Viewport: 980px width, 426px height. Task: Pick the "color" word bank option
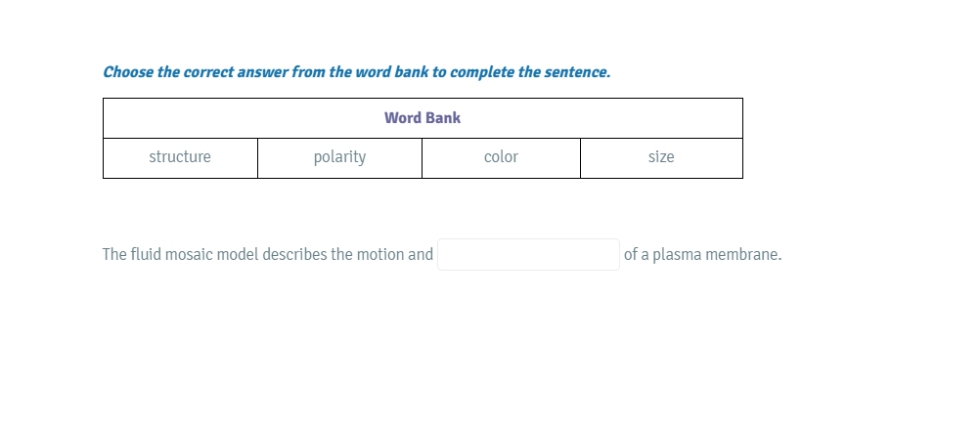pyautogui.click(x=501, y=157)
